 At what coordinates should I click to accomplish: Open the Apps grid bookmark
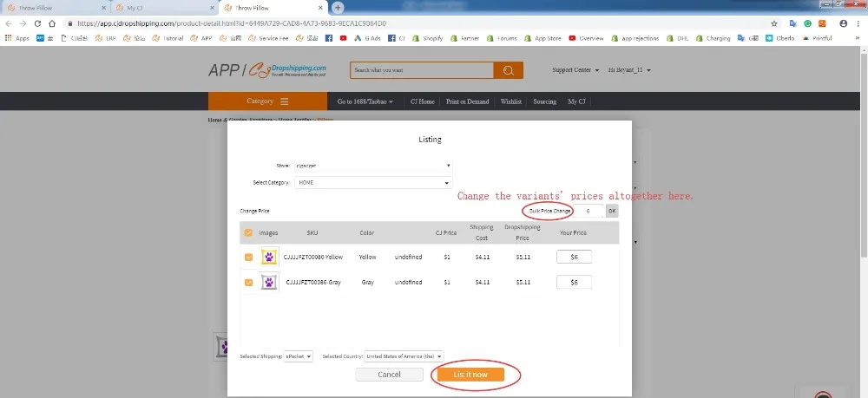pyautogui.click(x=17, y=38)
